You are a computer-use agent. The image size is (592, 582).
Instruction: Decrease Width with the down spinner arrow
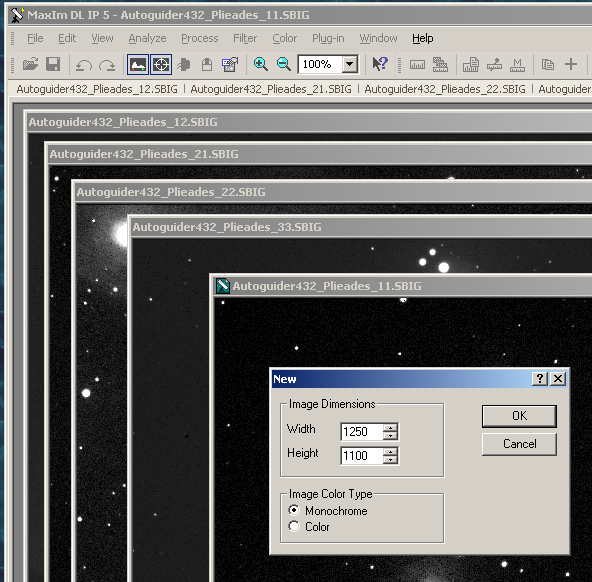[x=390, y=436]
